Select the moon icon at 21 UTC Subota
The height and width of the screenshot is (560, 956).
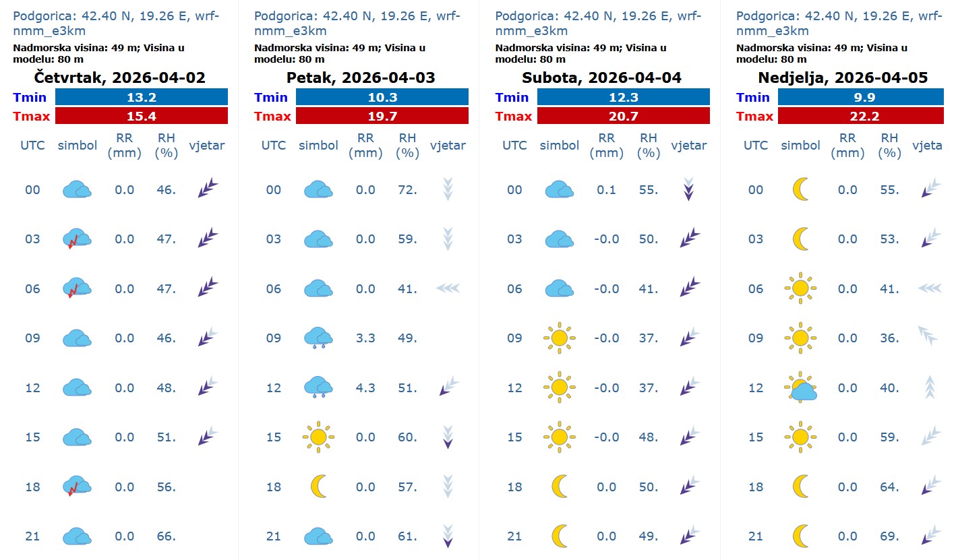pyautogui.click(x=559, y=536)
